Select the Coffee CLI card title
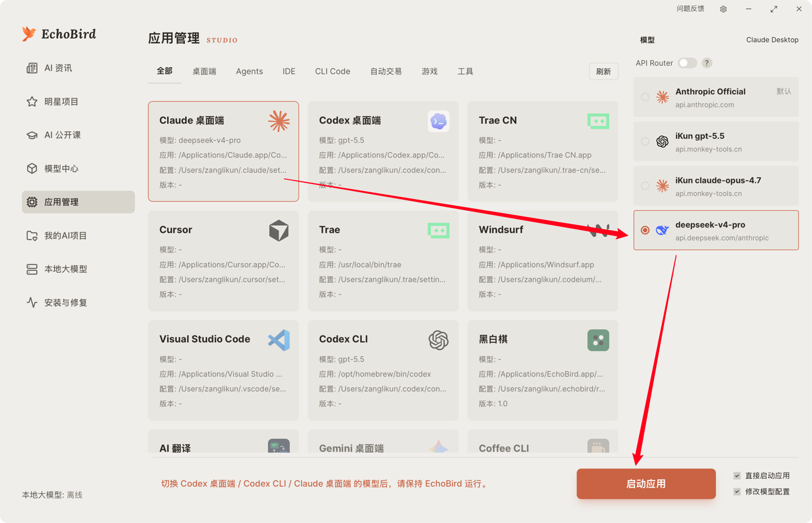The height and width of the screenshot is (523, 812). point(504,448)
